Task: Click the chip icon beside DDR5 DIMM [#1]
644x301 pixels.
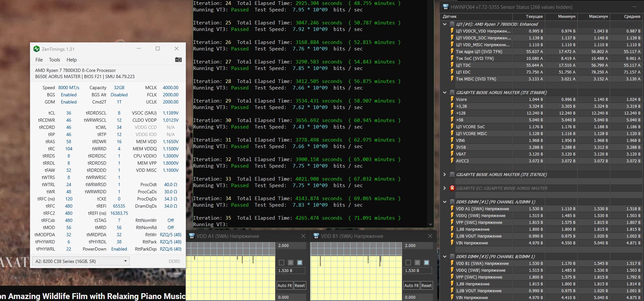Action: coord(452,202)
